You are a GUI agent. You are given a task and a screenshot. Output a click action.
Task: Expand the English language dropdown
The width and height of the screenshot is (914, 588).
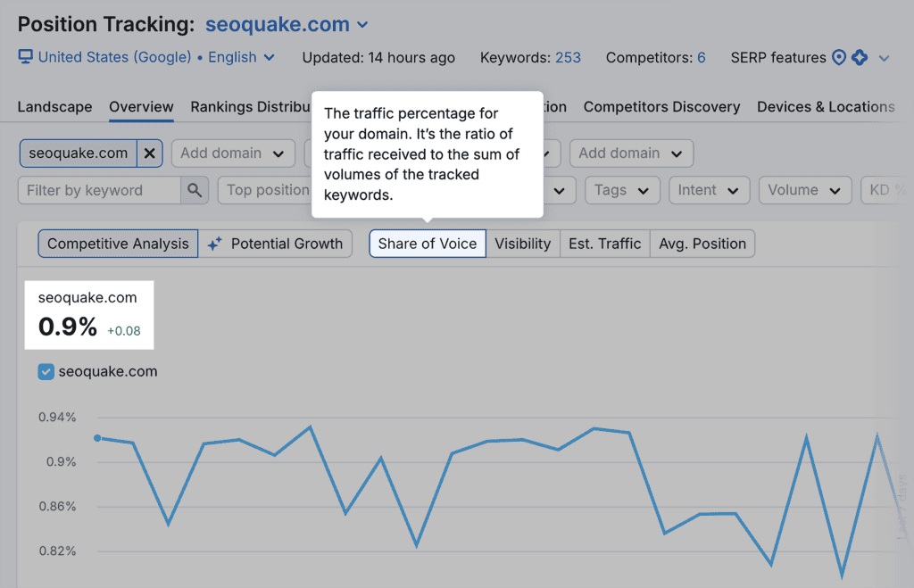(x=239, y=57)
